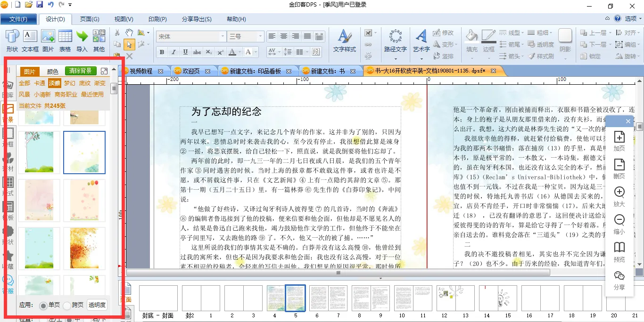Open the 三号 font size dropdown
The image size is (644, 322).
coord(260,37)
